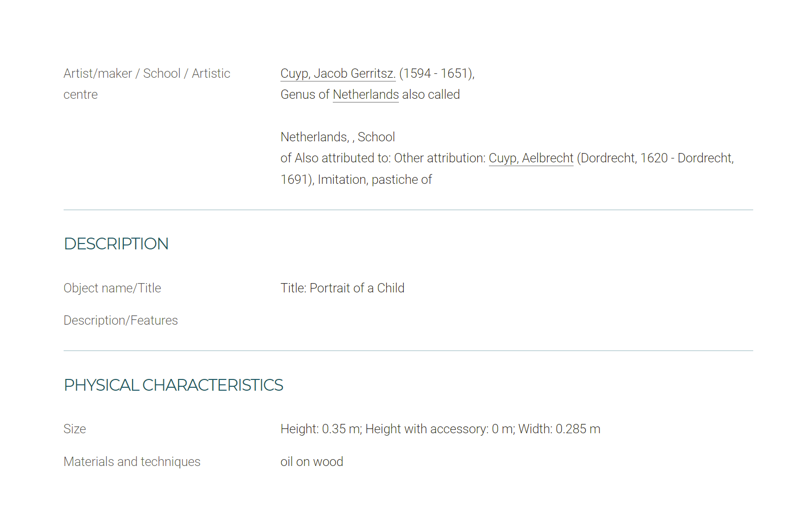This screenshot has height=532, width=809.
Task: Click the Imitation, pastiche of text
Action: (x=375, y=179)
